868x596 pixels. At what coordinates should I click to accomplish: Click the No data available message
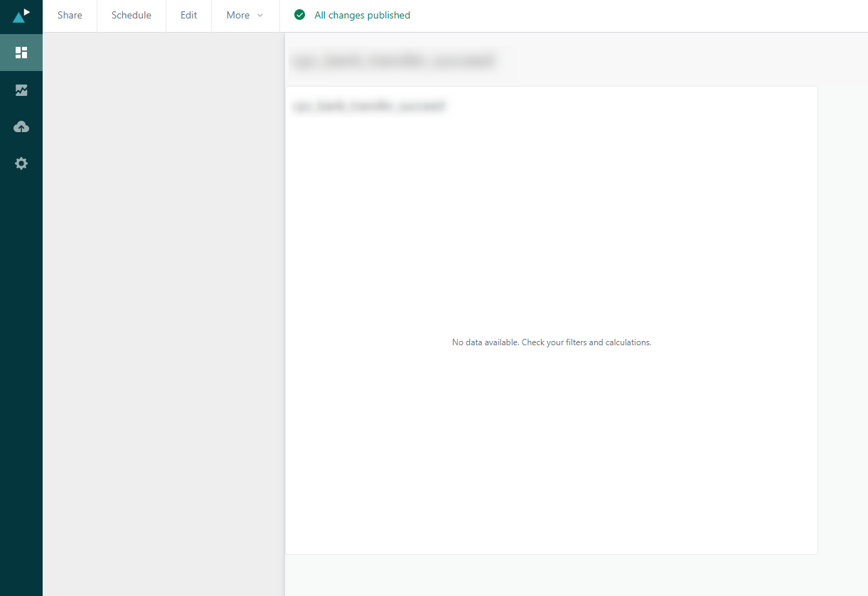point(552,342)
